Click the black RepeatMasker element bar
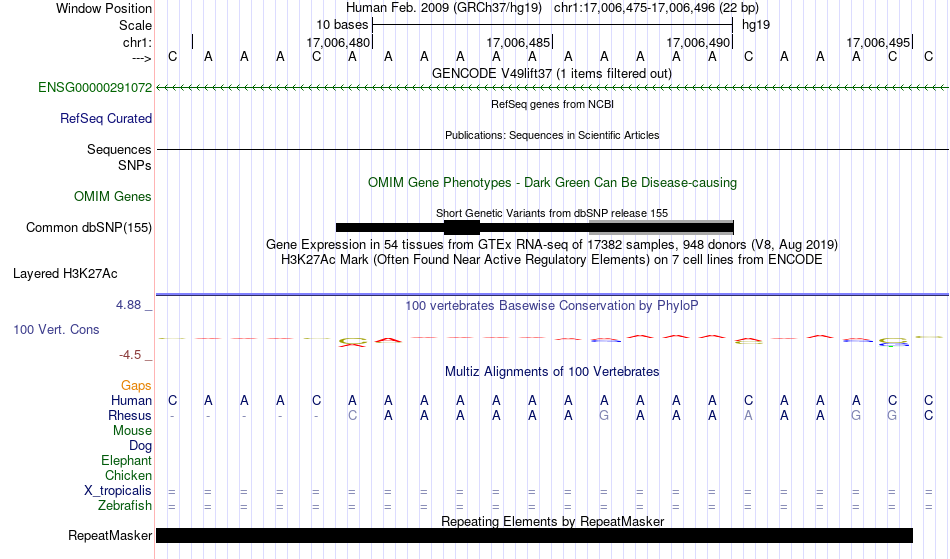950x559 pixels. tap(534, 535)
